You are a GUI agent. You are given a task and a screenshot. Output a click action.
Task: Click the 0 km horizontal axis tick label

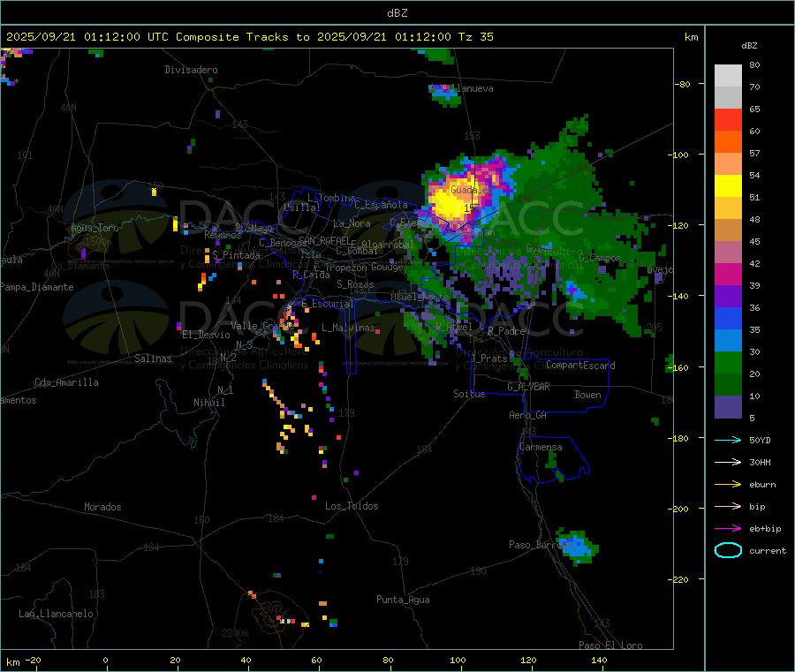(x=105, y=660)
